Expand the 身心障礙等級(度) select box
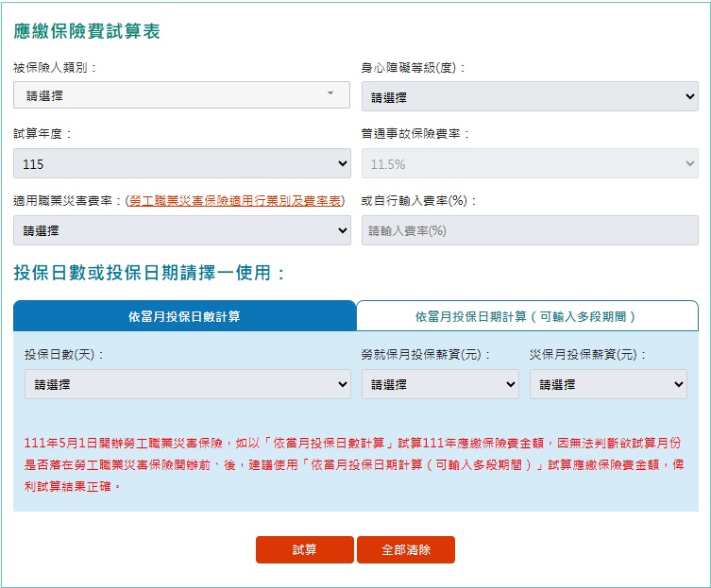 (530, 96)
